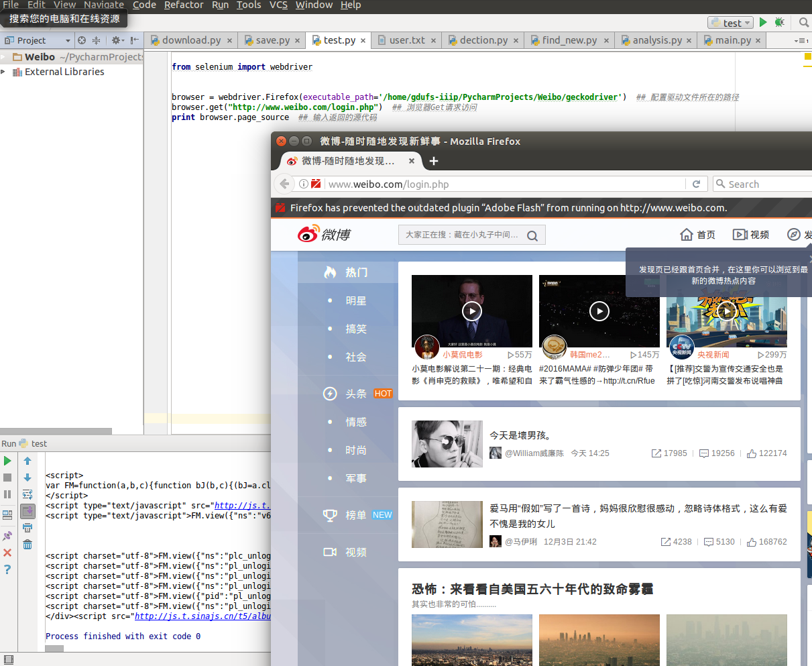Click the Print icon in Run console
The height and width of the screenshot is (666, 812).
click(x=27, y=528)
